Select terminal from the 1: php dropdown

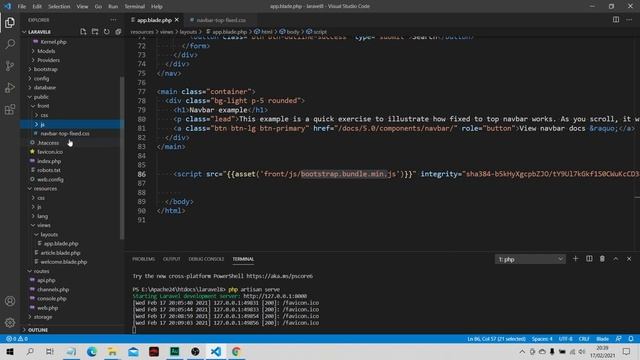[x=530, y=259]
